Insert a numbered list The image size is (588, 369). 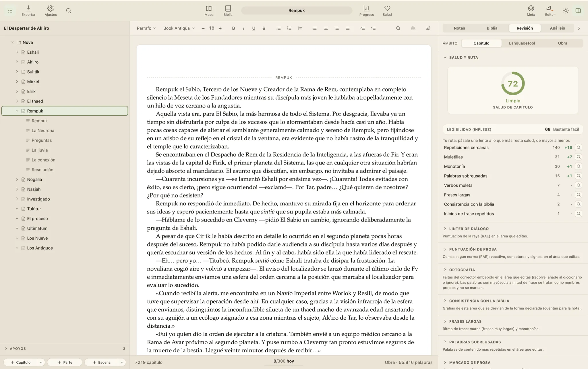[289, 28]
